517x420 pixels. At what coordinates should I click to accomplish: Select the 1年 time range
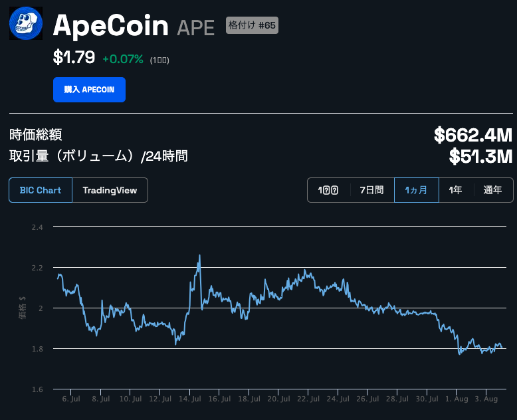[455, 190]
